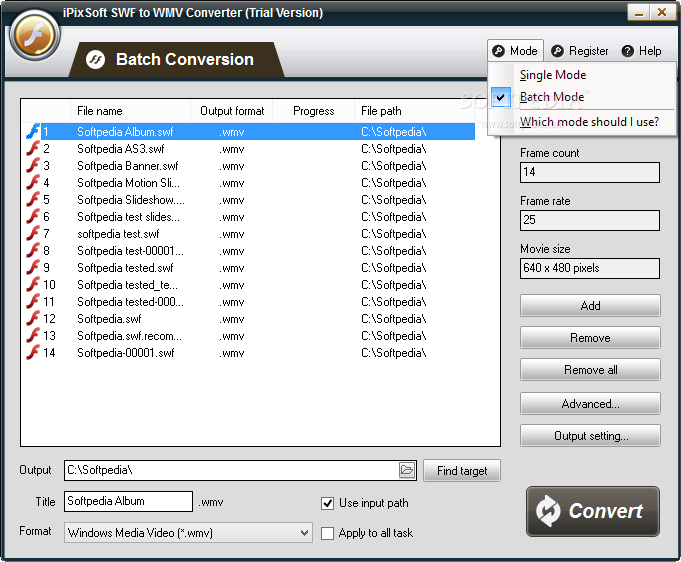The image size is (681, 562).
Task: Click the Flash icon beside row 2
Action: click(33, 149)
